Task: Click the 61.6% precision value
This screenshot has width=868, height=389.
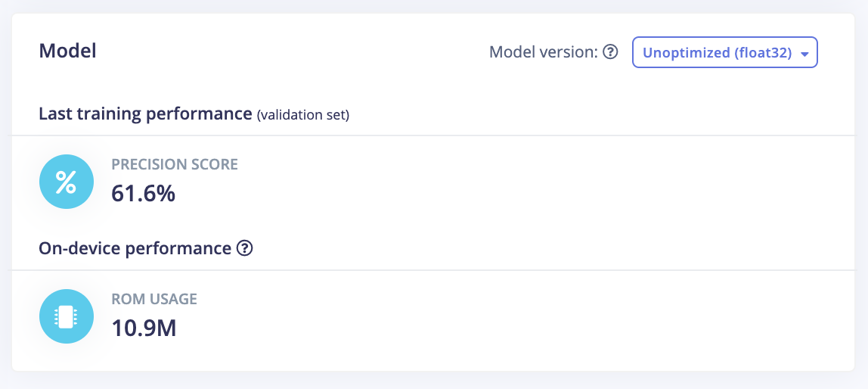Action: [x=144, y=194]
